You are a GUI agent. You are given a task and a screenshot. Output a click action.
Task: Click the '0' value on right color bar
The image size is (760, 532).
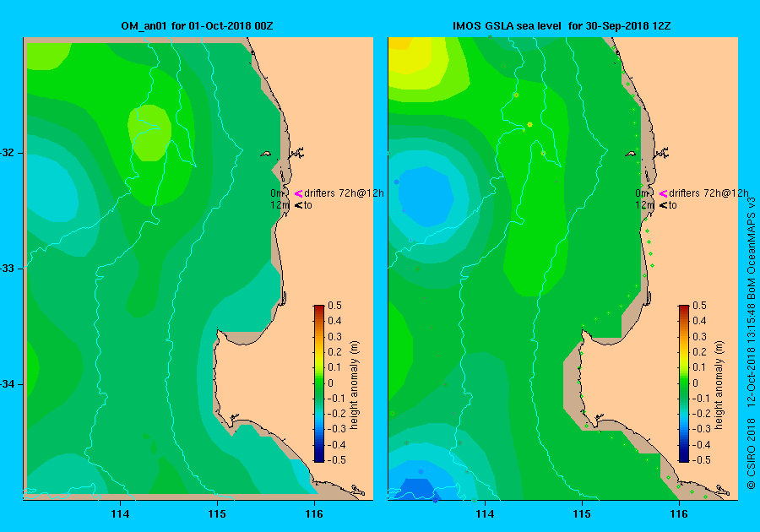695,383
